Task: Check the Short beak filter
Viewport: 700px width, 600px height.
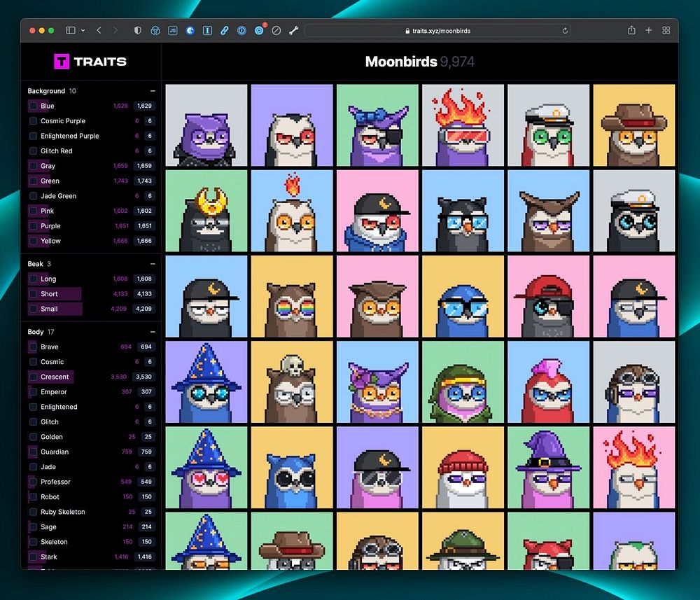Action: pyautogui.click(x=33, y=294)
